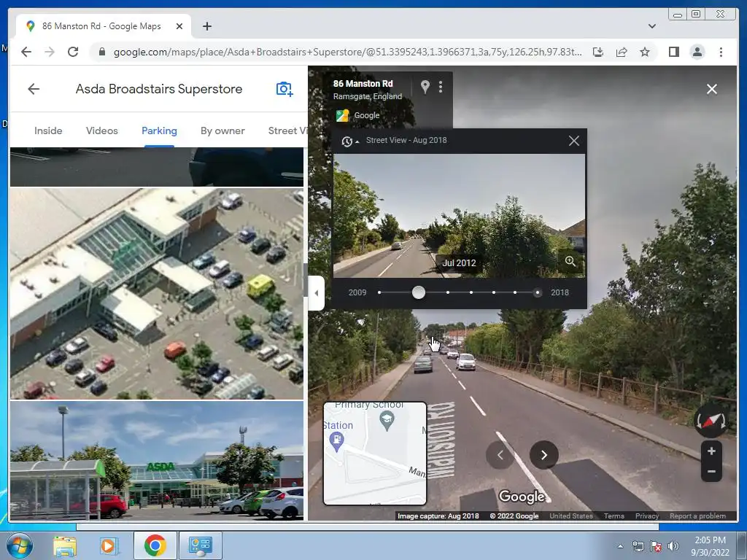Open more options for 86 Manston Rd

tap(441, 87)
